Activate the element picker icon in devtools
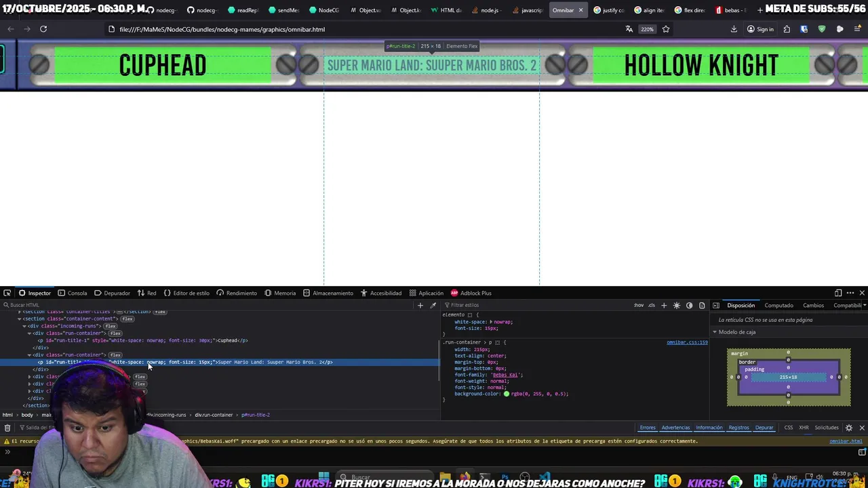Screen dimensions: 868x488 click(7, 293)
